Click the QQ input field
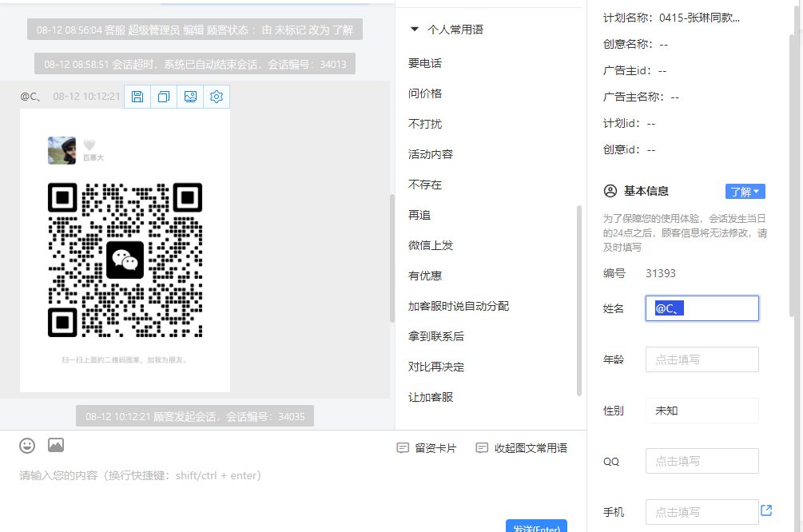 click(702, 461)
